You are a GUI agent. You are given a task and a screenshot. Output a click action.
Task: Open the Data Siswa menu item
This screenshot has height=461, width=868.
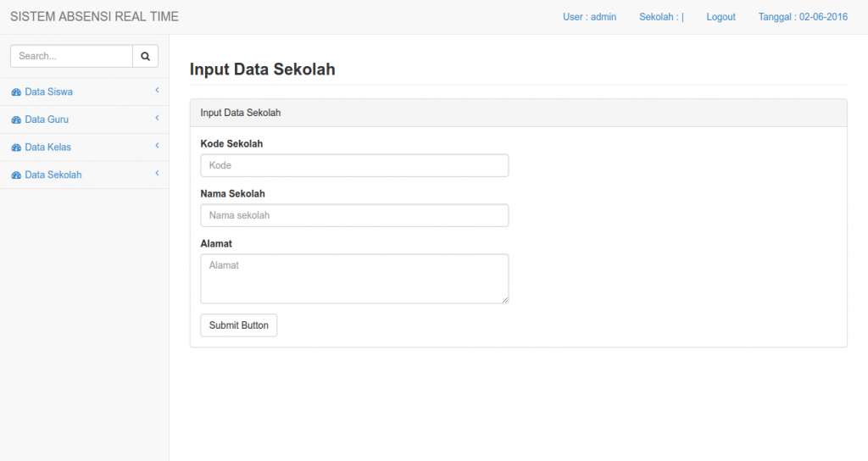[84, 92]
